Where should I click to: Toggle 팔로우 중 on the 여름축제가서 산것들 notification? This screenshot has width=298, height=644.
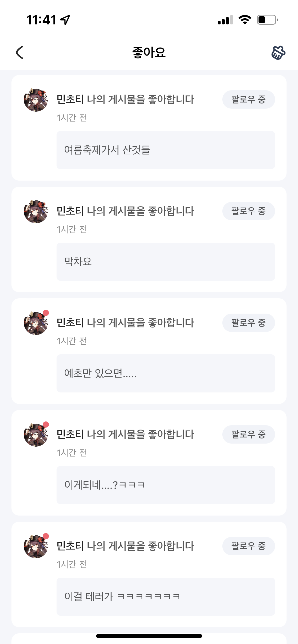click(248, 99)
